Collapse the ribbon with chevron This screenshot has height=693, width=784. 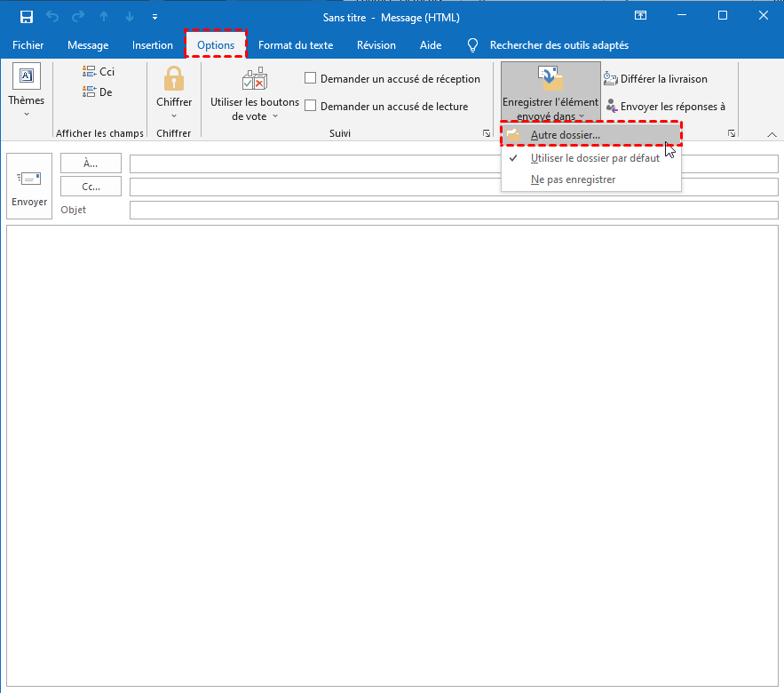click(772, 134)
